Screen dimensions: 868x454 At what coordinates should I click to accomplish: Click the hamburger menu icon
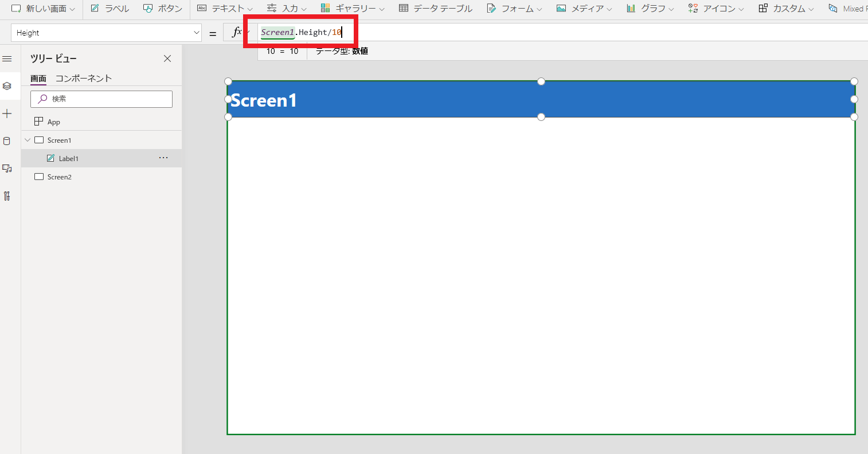(x=7, y=59)
